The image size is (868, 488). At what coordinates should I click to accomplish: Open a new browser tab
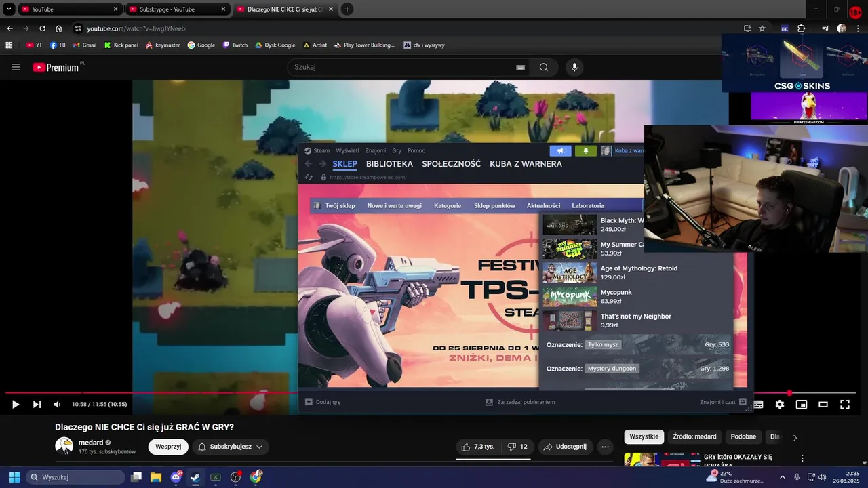[347, 9]
